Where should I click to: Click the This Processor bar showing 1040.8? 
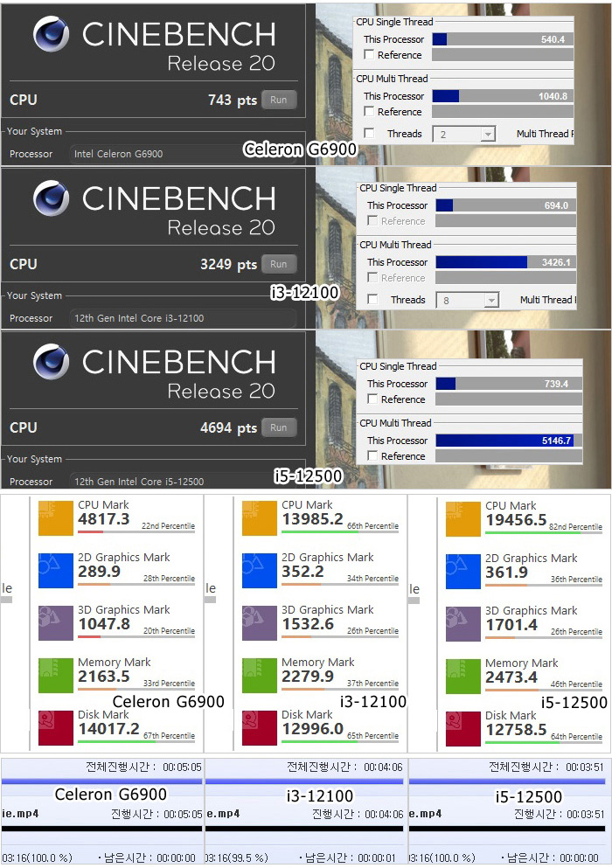pos(503,96)
